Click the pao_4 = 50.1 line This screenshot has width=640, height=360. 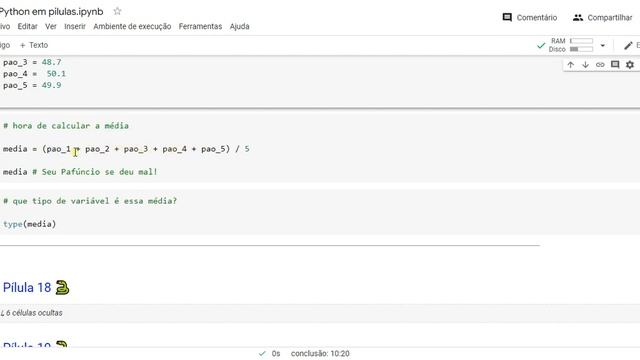click(x=34, y=74)
